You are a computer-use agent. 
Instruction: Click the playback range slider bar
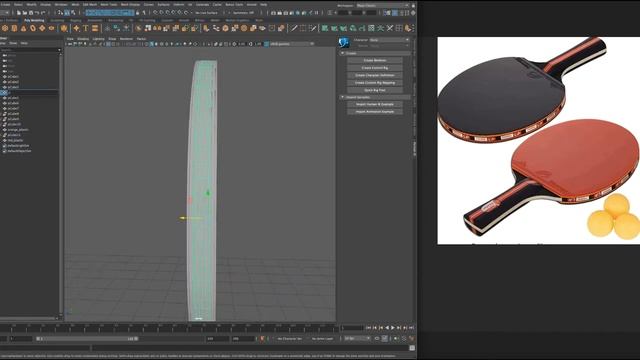87,338
